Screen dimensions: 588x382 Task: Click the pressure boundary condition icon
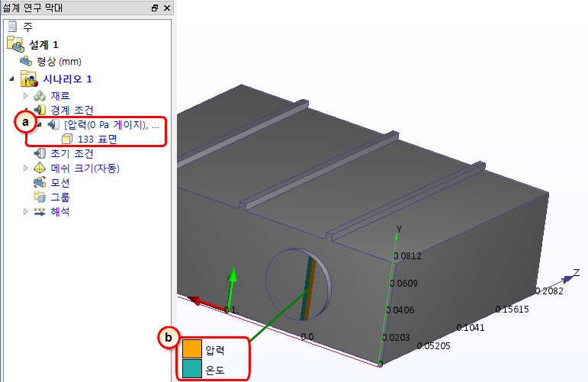tap(53, 124)
